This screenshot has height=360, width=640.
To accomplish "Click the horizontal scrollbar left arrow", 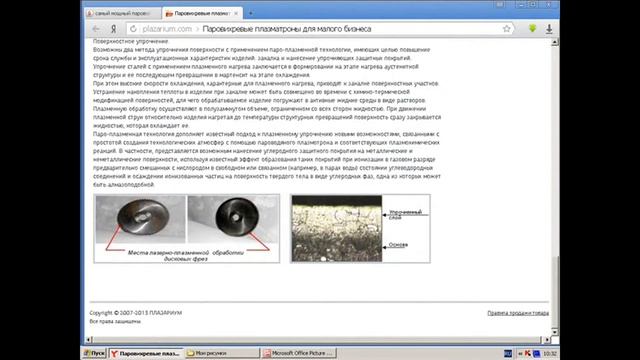I will pos(89,340).
